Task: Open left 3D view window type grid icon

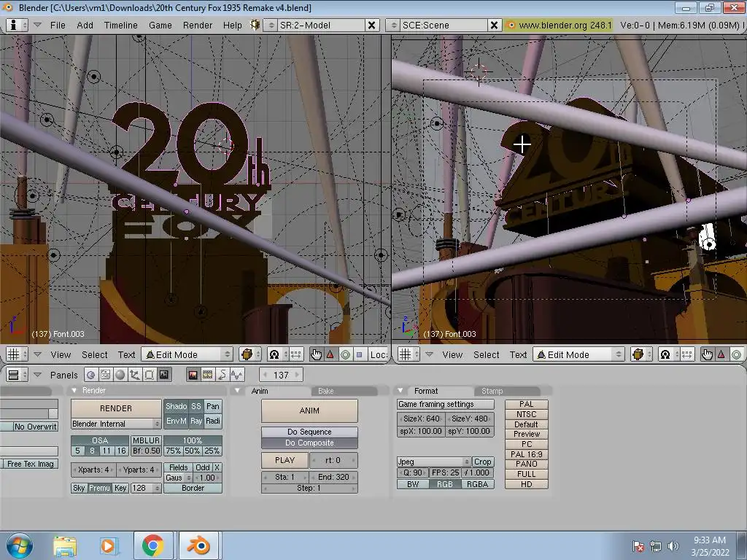Action: pos(18,354)
